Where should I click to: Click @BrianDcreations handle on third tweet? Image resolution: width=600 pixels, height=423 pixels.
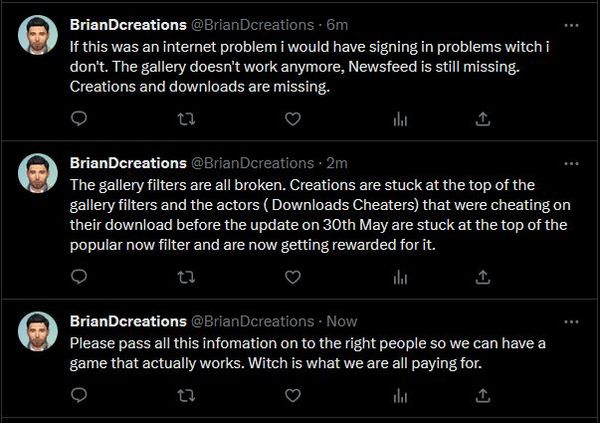(x=252, y=322)
